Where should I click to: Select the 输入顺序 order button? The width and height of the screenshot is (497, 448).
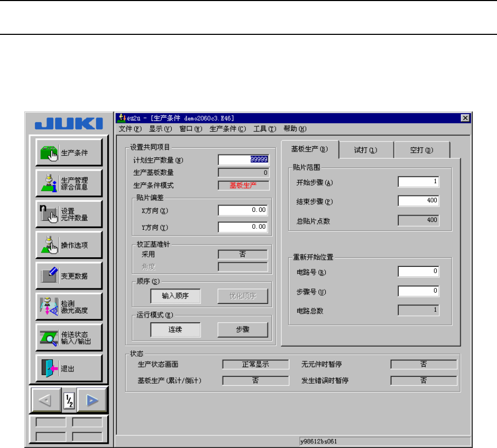coord(175,296)
